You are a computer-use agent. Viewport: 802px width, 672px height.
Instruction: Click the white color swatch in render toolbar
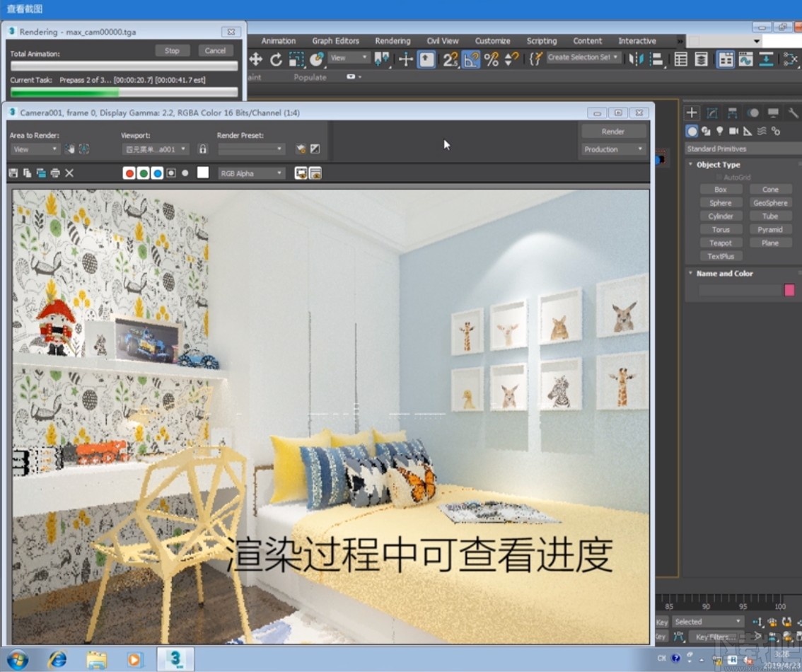203,173
